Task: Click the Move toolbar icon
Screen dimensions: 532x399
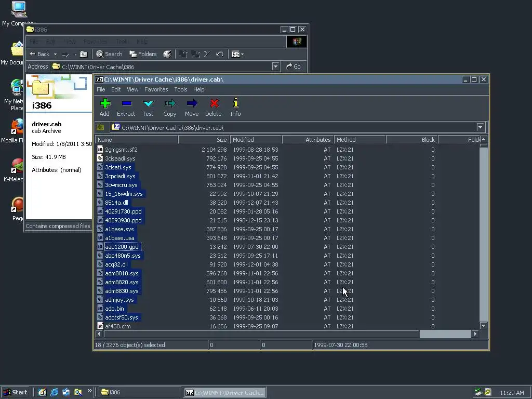Action: 192,103
